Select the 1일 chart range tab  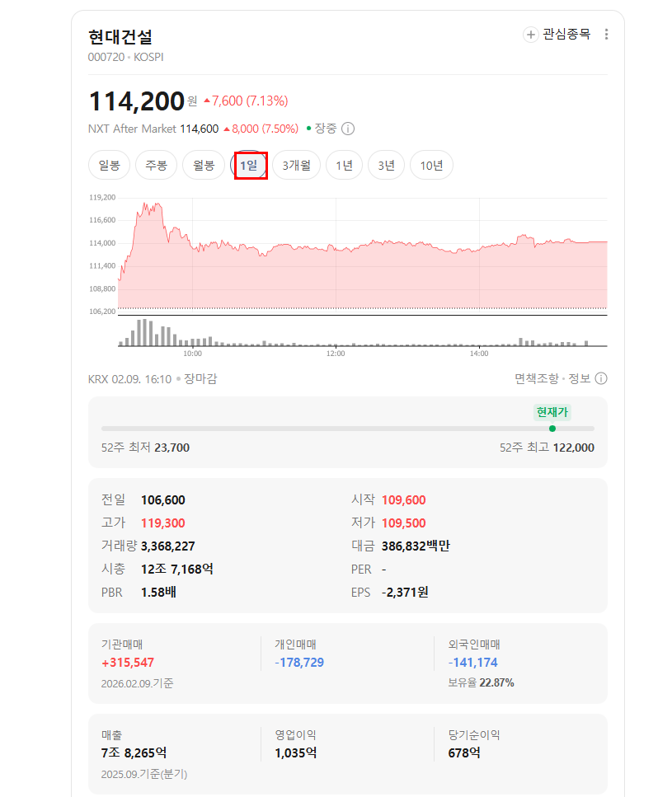249,165
